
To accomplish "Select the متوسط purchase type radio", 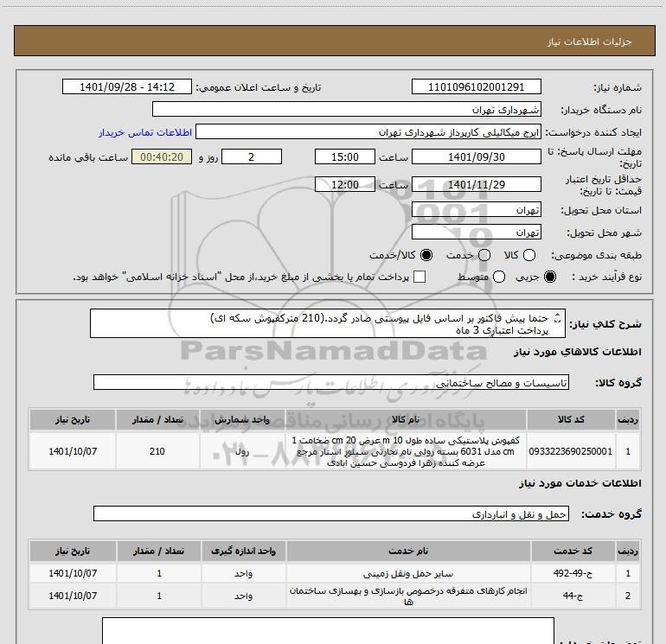I will tap(499, 277).
